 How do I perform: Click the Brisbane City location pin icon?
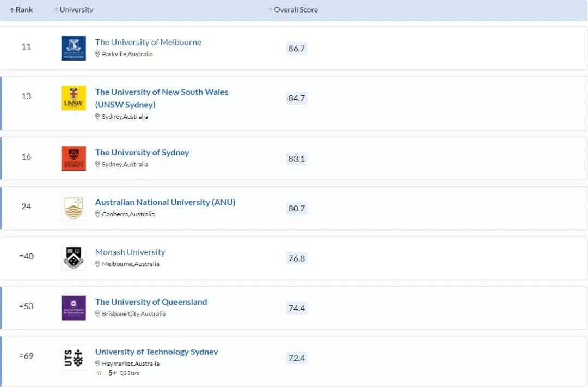tap(97, 313)
